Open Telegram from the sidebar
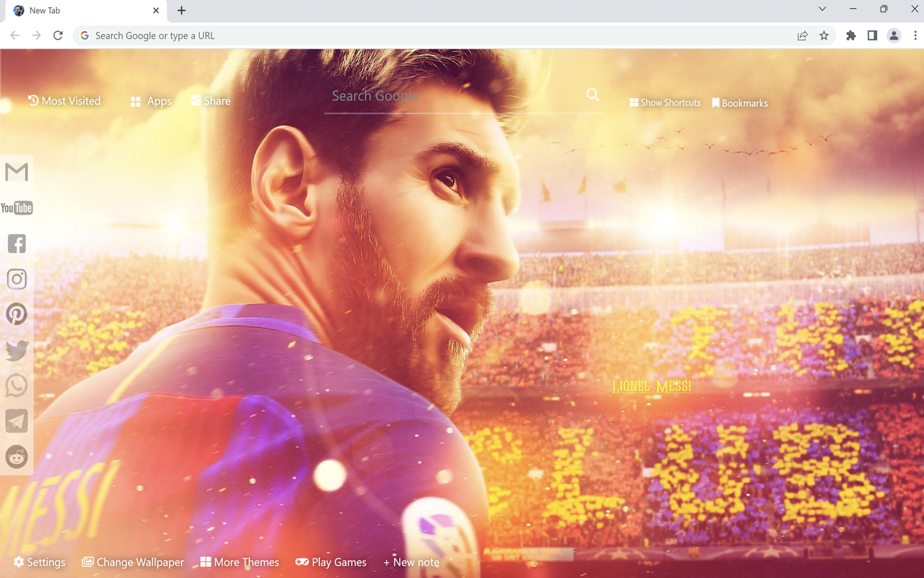 click(x=17, y=420)
